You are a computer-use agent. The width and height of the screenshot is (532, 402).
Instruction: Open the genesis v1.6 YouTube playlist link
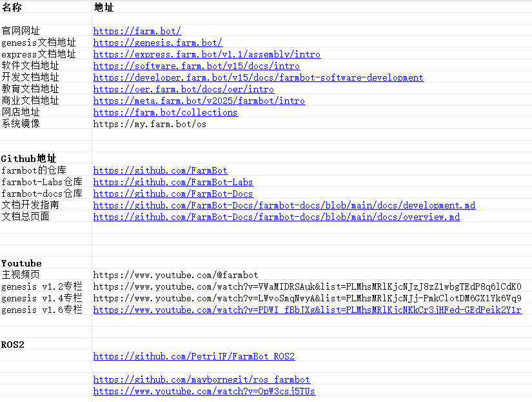point(307,310)
